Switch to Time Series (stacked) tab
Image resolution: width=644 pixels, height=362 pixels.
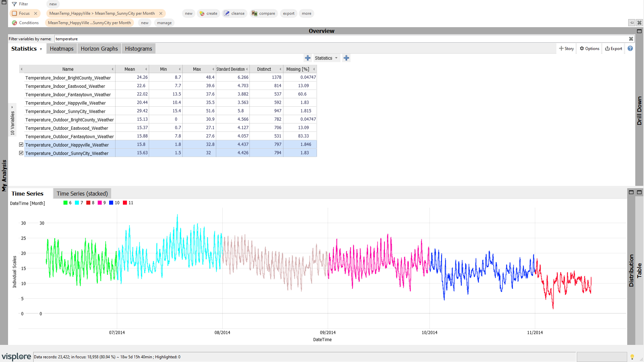coord(82,194)
